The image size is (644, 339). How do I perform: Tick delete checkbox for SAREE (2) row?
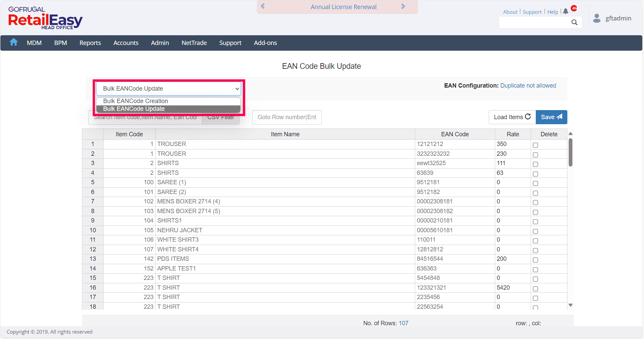pyautogui.click(x=535, y=193)
